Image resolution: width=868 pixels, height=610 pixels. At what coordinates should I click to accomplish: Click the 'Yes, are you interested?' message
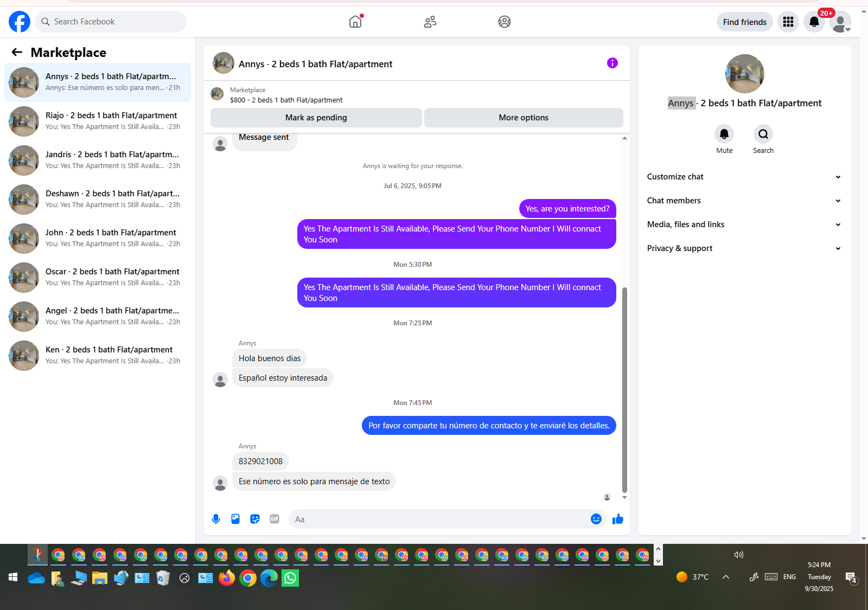(x=567, y=209)
